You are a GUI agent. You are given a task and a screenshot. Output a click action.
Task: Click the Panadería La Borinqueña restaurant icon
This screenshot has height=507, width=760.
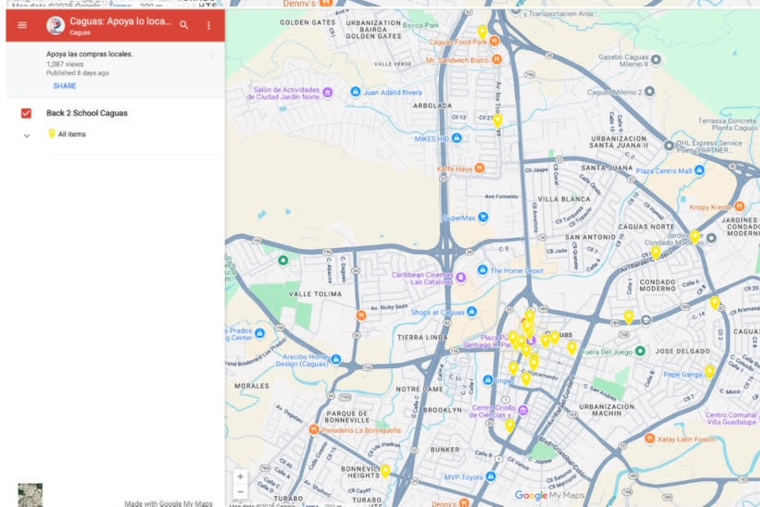tap(314, 429)
